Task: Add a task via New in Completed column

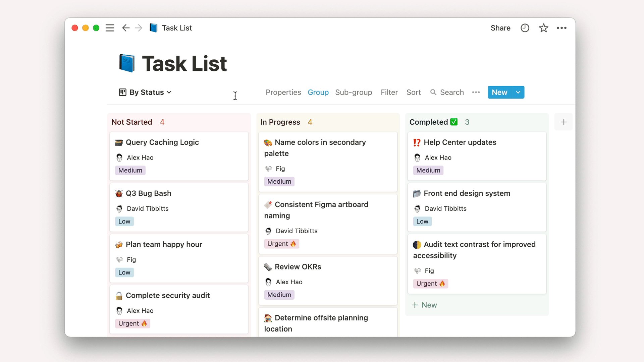Action: (x=424, y=305)
